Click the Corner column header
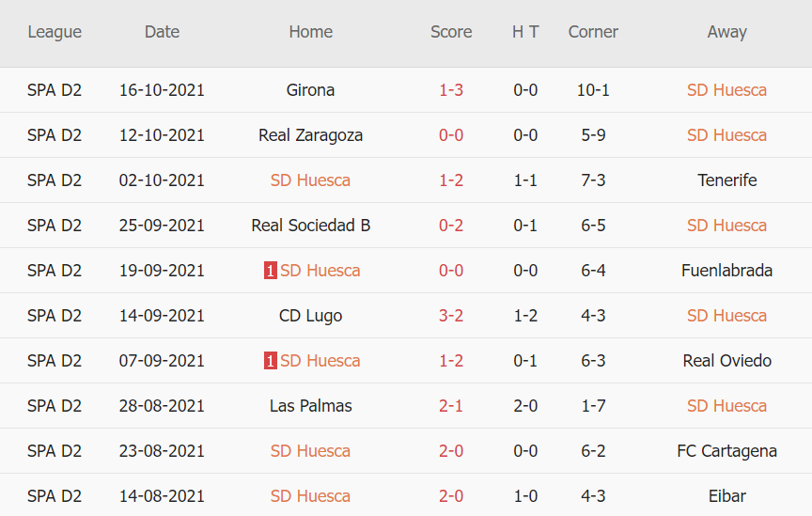The height and width of the screenshot is (516, 812). click(x=593, y=32)
